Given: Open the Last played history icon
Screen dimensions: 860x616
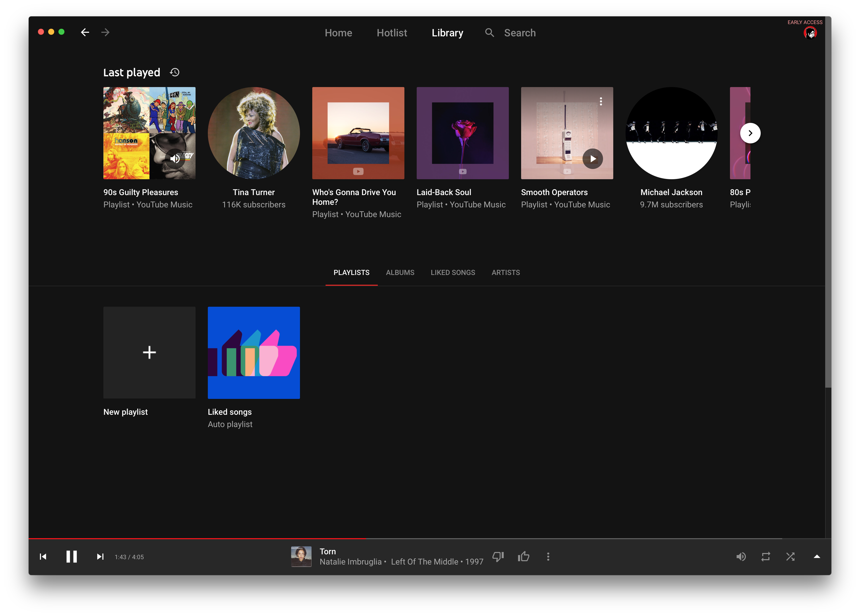Looking at the screenshot, I should tap(174, 72).
